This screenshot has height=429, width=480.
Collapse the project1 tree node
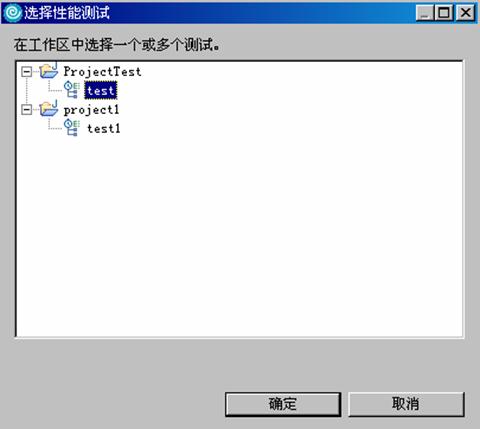coord(26,110)
